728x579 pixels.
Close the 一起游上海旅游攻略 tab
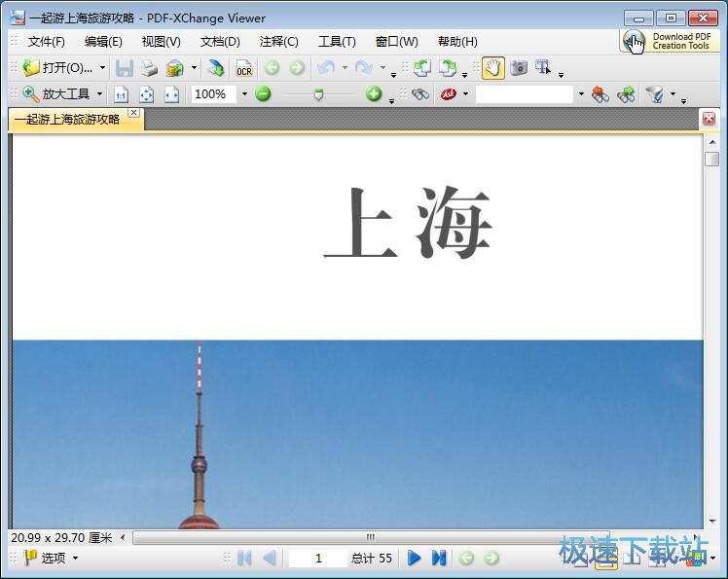(x=133, y=112)
